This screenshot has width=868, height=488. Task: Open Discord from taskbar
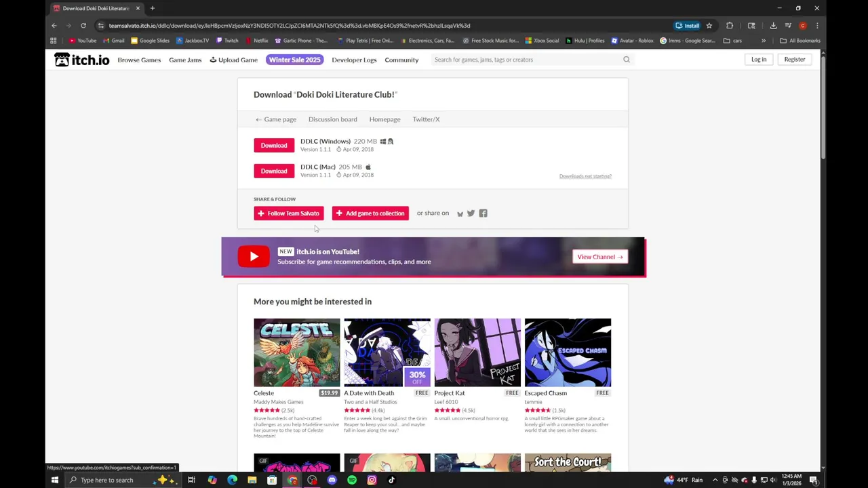click(332, 480)
